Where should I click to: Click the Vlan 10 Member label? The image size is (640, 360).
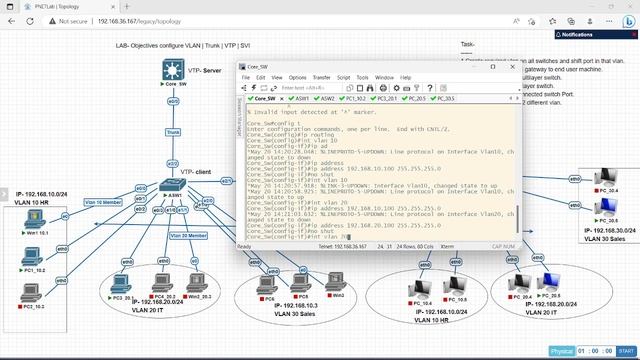(x=103, y=202)
